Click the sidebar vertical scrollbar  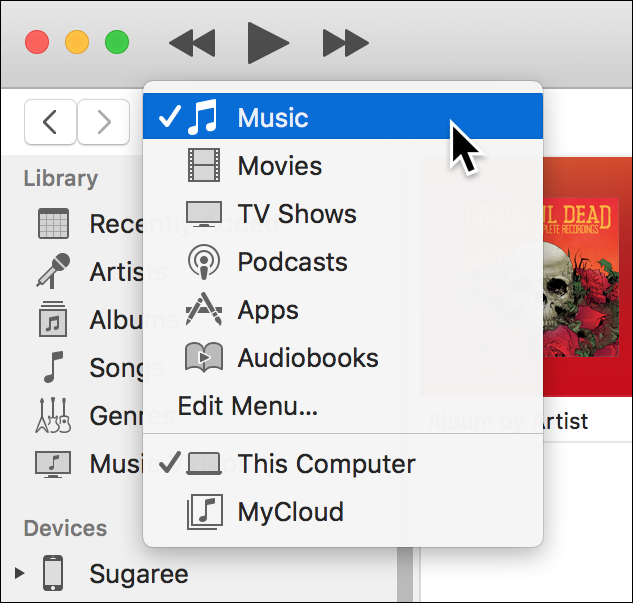click(405, 574)
